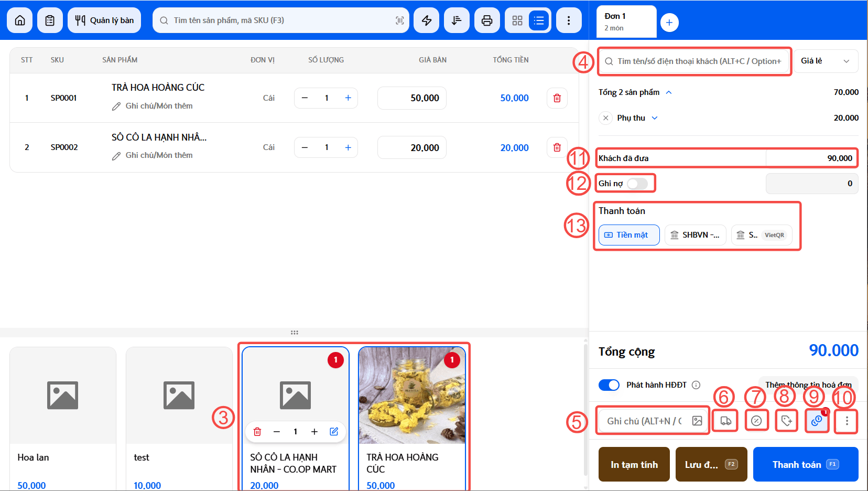Open the lightning quick action icon
Viewport: 868px width, 491px height.
pos(427,20)
